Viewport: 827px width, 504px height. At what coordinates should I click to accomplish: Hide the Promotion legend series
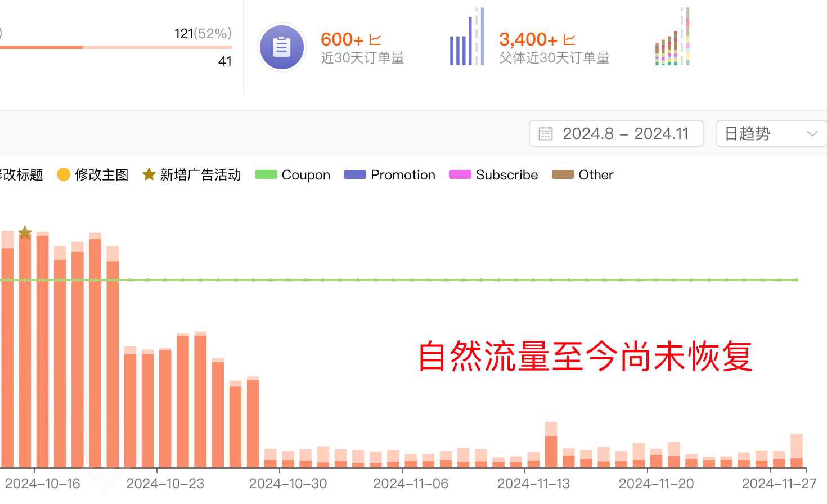tap(389, 175)
